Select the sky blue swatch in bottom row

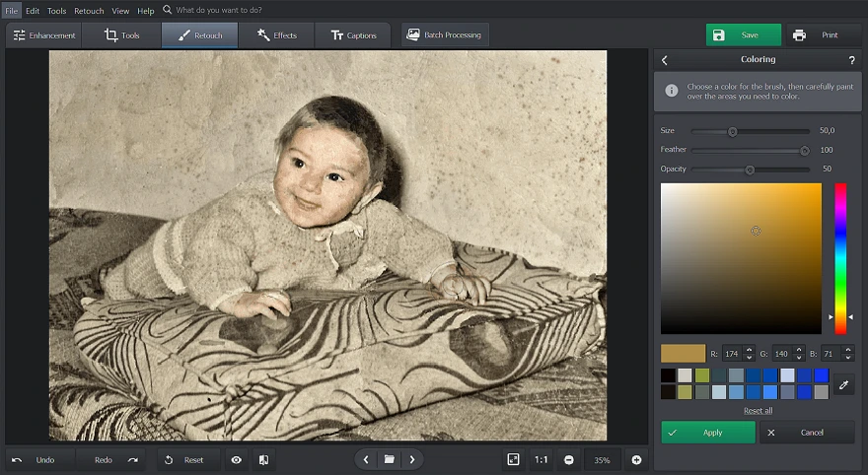(x=736, y=392)
